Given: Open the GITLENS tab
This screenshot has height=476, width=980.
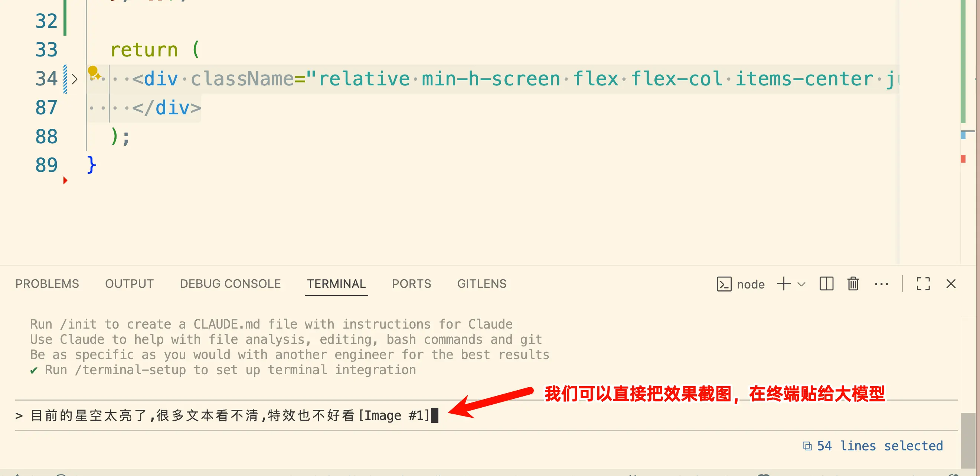Looking at the screenshot, I should [481, 284].
